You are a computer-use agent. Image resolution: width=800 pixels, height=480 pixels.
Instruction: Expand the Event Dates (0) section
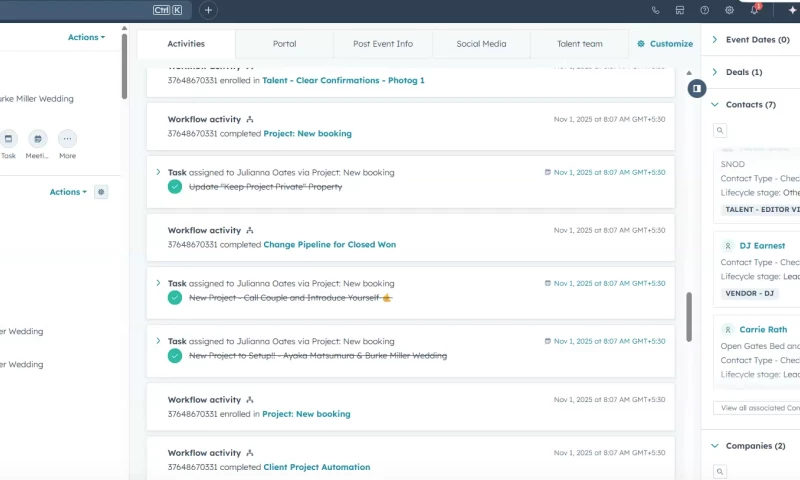[x=715, y=40]
